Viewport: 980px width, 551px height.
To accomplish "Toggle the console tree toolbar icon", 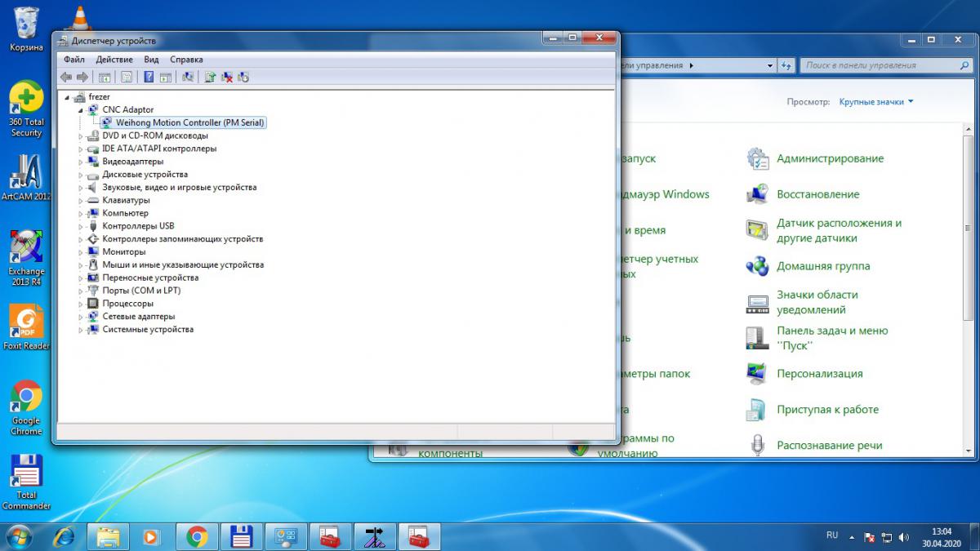I will point(105,77).
